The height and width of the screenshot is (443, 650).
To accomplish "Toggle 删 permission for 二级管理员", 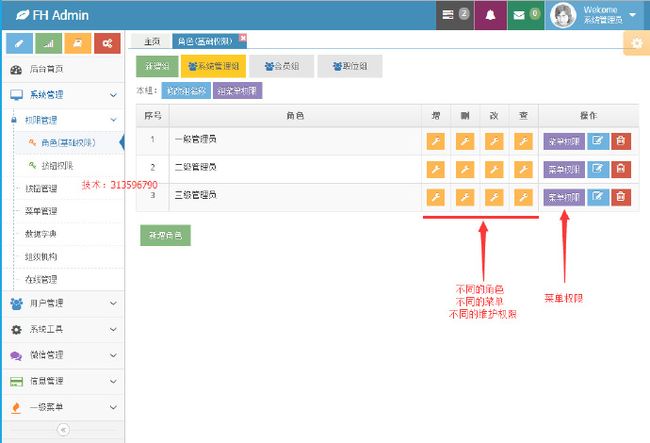I will (465, 169).
